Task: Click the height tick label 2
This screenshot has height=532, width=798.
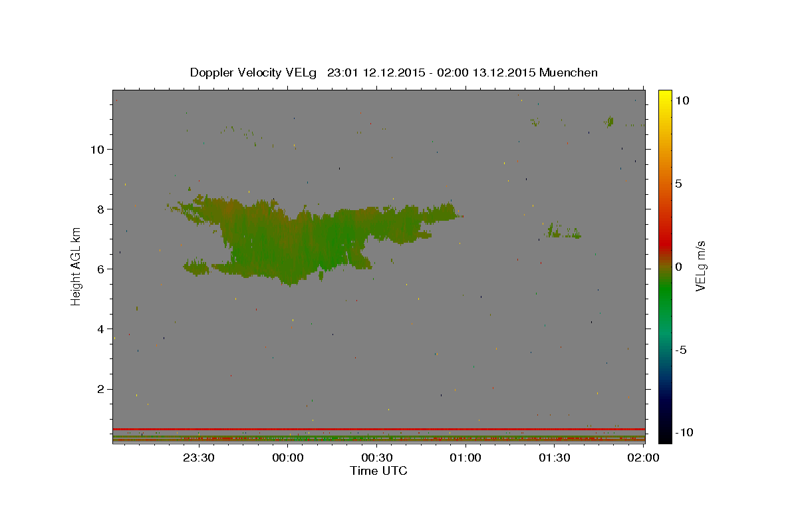Action: pos(101,389)
